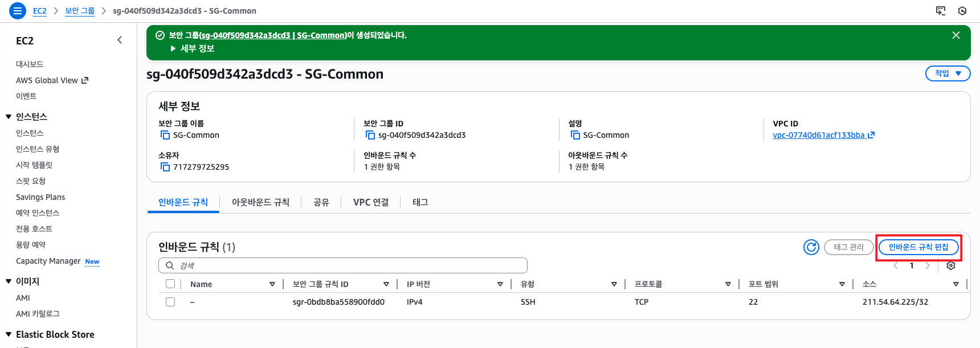
Task: Copy the security group name SG-Common
Action: pyautogui.click(x=165, y=135)
